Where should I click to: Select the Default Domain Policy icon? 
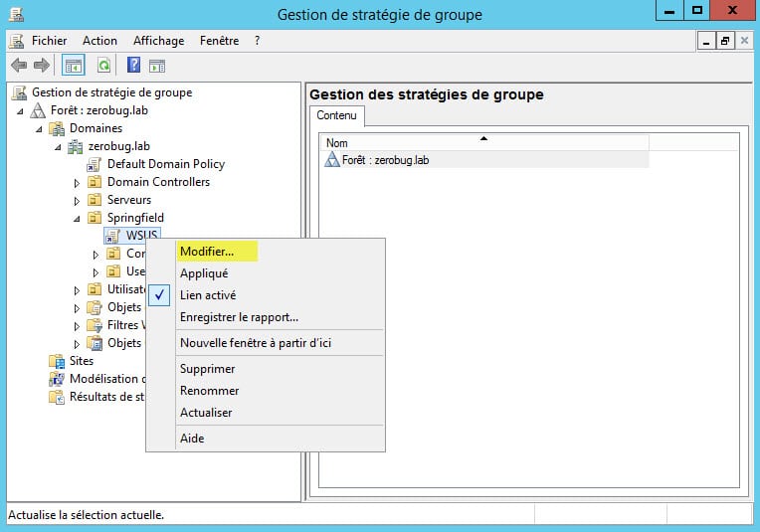point(95,164)
